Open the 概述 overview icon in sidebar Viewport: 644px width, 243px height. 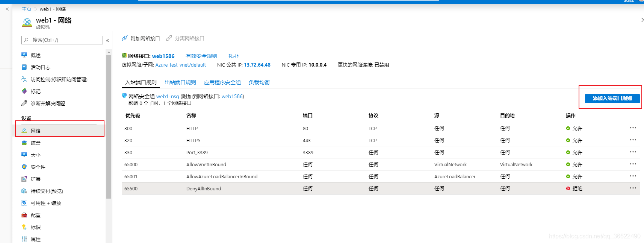[x=24, y=55]
